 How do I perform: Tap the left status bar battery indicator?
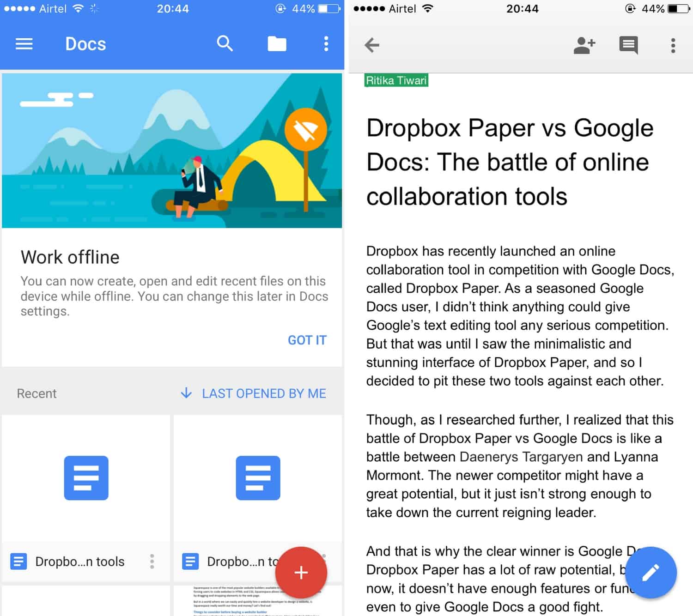pos(329,9)
